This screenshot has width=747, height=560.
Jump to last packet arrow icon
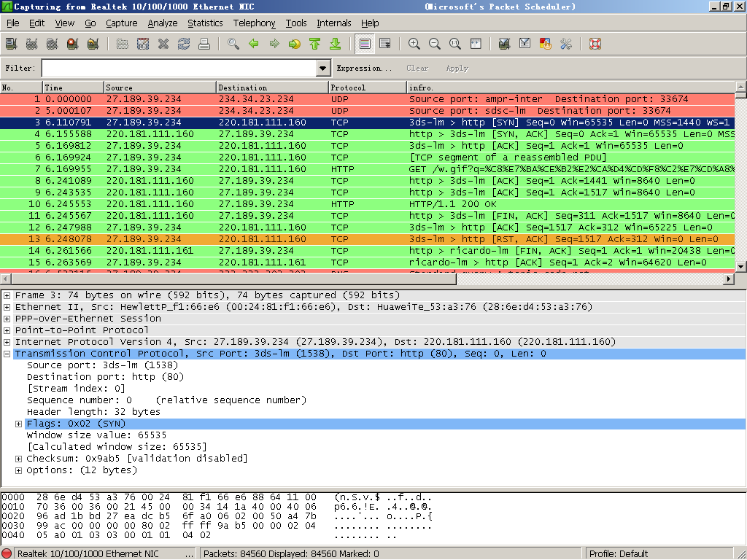tap(336, 44)
